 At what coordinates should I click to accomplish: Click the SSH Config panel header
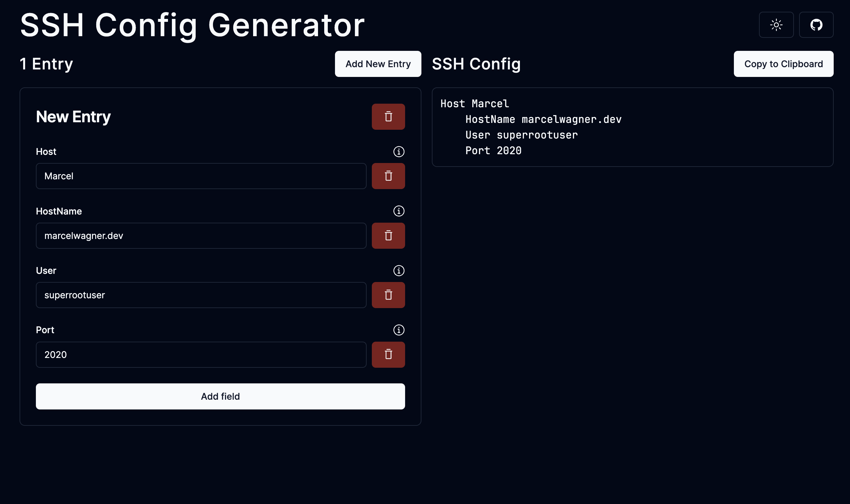click(476, 64)
